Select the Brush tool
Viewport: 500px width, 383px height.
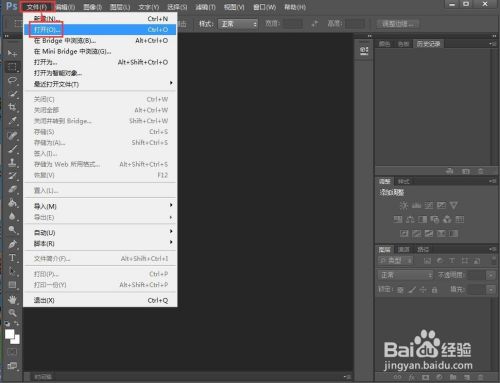12,149
